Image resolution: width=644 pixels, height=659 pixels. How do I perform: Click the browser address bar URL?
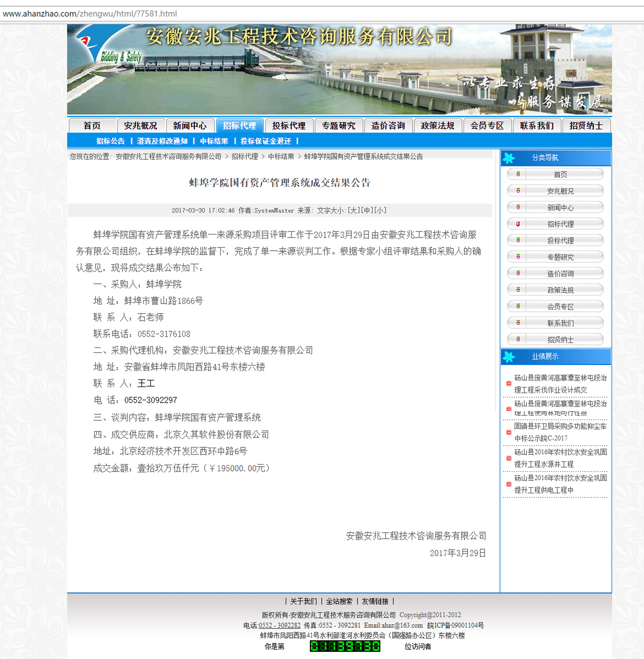[90, 14]
